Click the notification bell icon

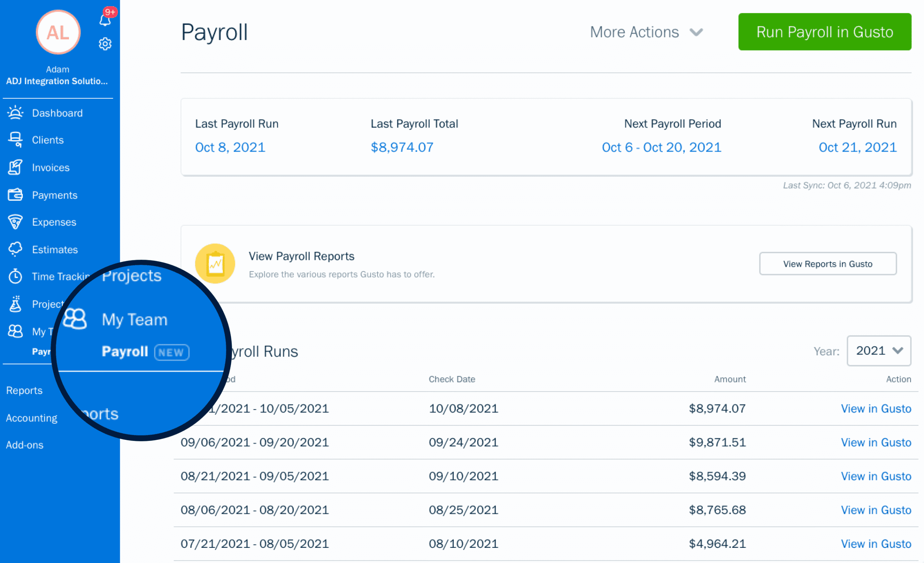pos(105,20)
